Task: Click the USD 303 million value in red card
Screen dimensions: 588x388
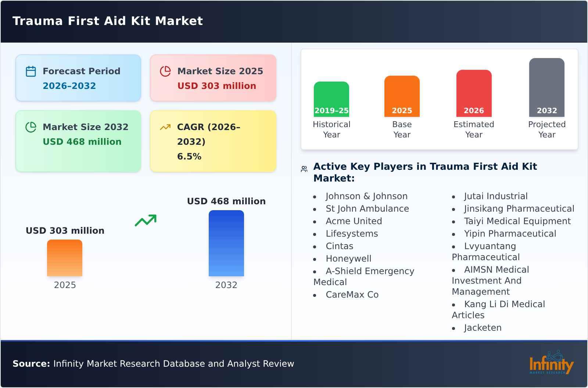Action: coord(217,86)
